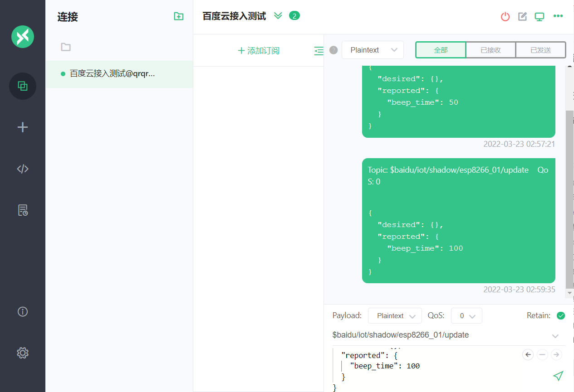The width and height of the screenshot is (574, 392).
Task: Open the more options dots menu icon
Action: [558, 16]
